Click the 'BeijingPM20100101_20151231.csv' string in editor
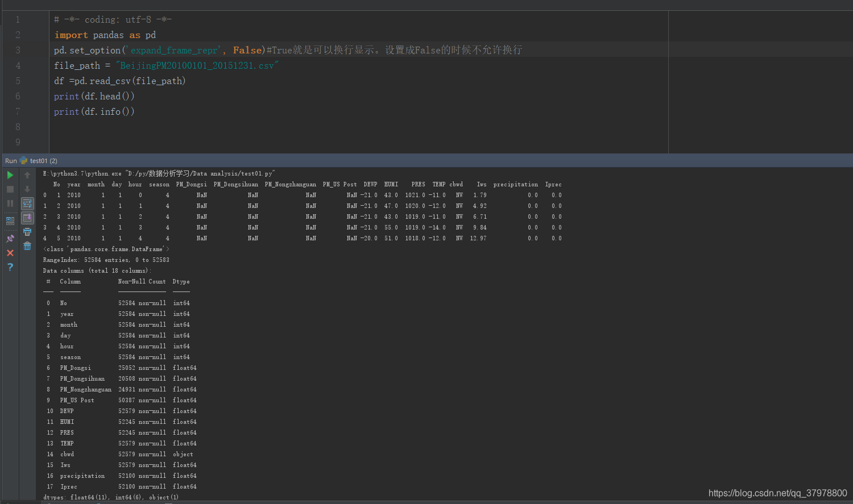The image size is (853, 504). click(197, 66)
